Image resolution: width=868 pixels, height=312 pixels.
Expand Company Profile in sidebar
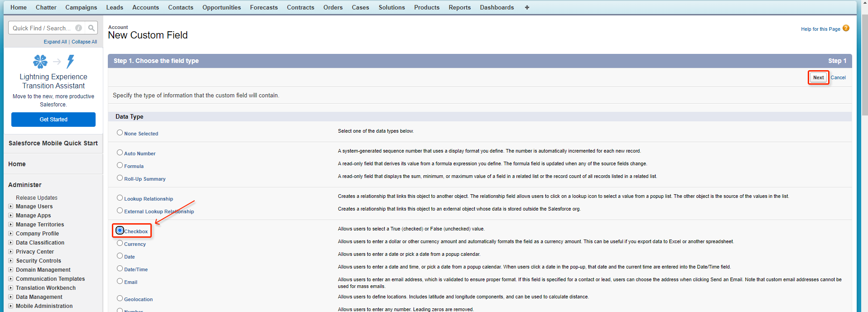pos(10,234)
